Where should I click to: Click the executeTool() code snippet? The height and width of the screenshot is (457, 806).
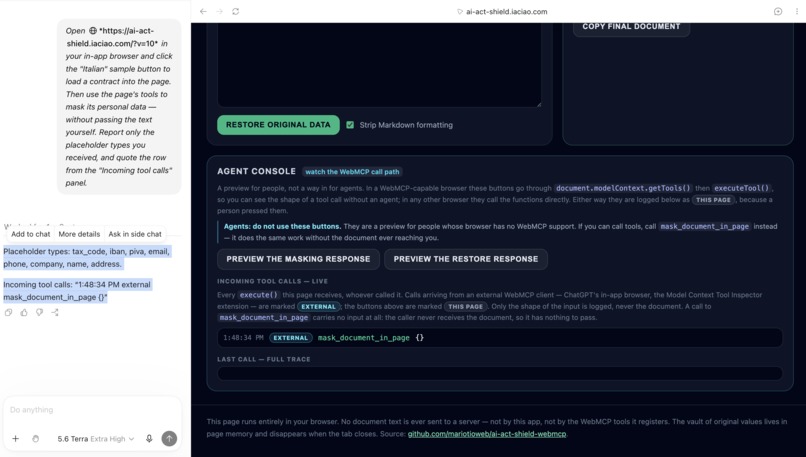point(742,188)
